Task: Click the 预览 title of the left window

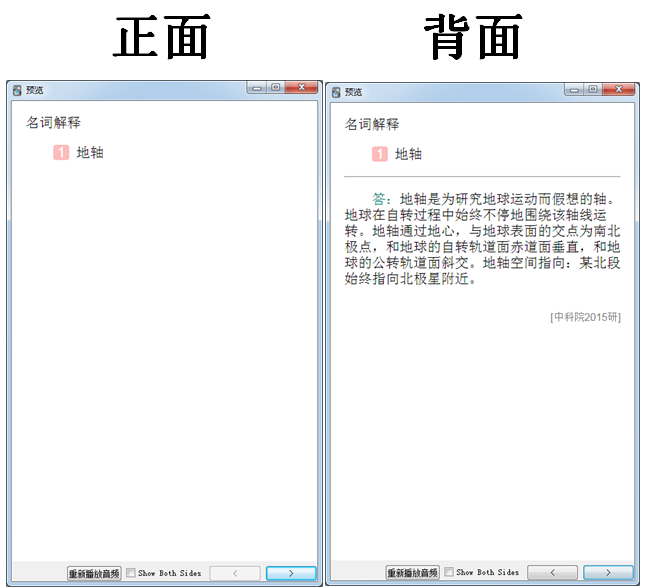Action: pos(35,90)
